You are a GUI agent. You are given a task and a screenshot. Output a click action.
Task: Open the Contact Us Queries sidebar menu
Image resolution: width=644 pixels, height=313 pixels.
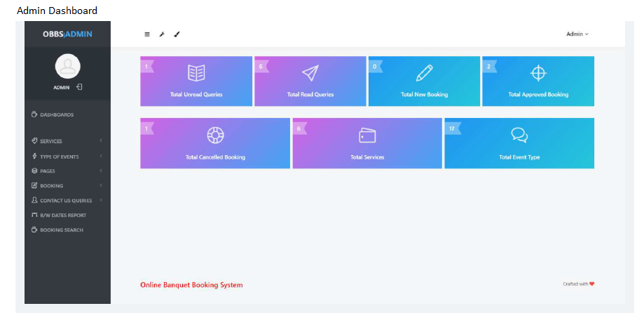(67, 200)
